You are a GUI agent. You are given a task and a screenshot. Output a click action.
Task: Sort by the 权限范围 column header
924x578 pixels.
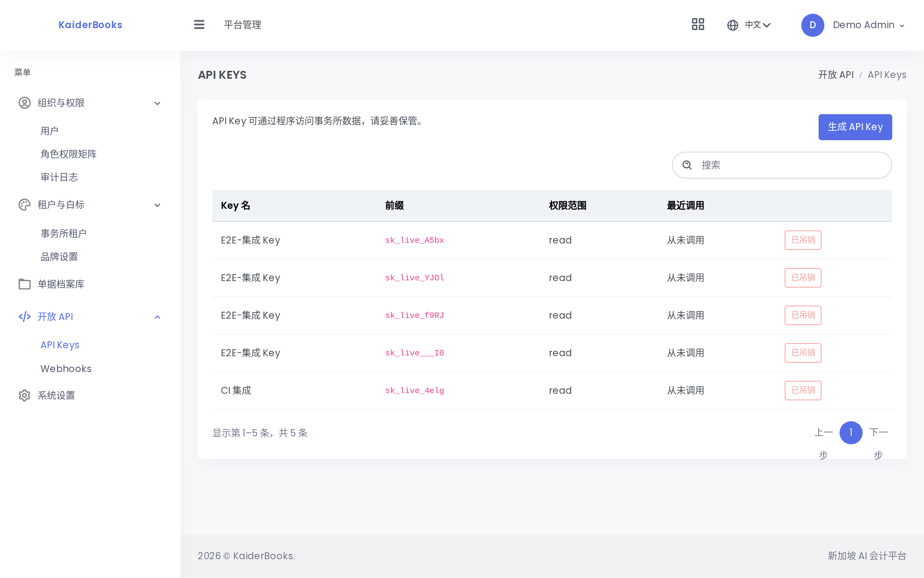[x=568, y=206]
